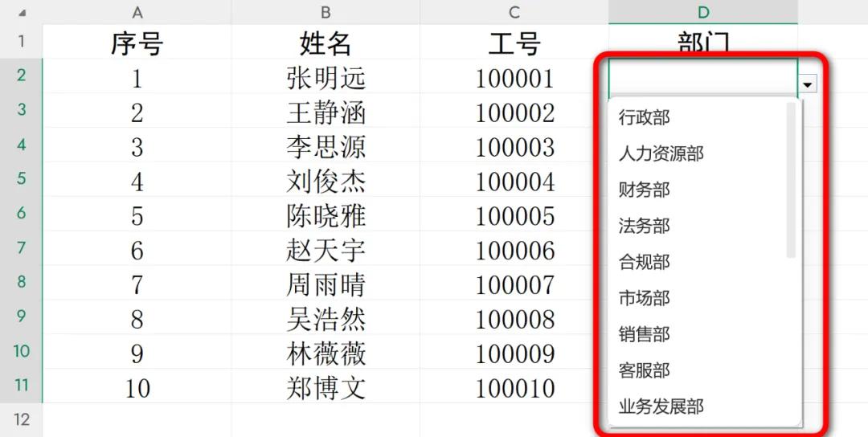Click sequence number cell in 刘俊杰's row
The height and width of the screenshot is (437, 868).
coord(137,178)
